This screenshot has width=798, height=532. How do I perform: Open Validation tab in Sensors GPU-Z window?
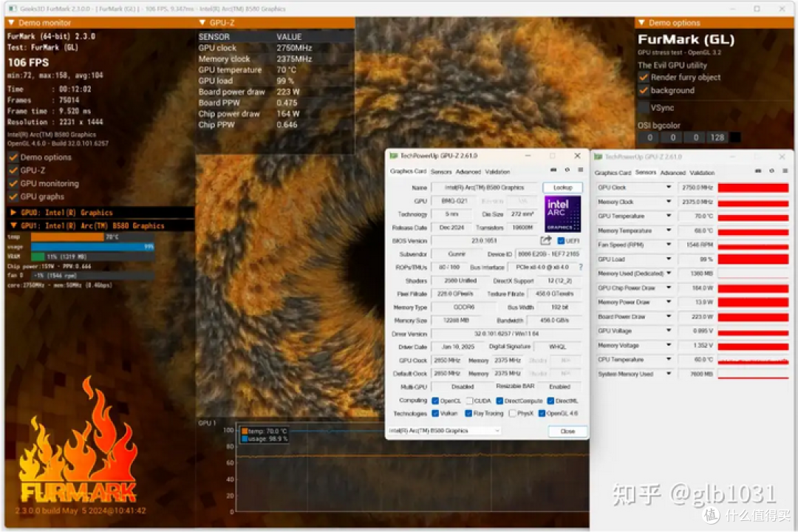click(703, 173)
